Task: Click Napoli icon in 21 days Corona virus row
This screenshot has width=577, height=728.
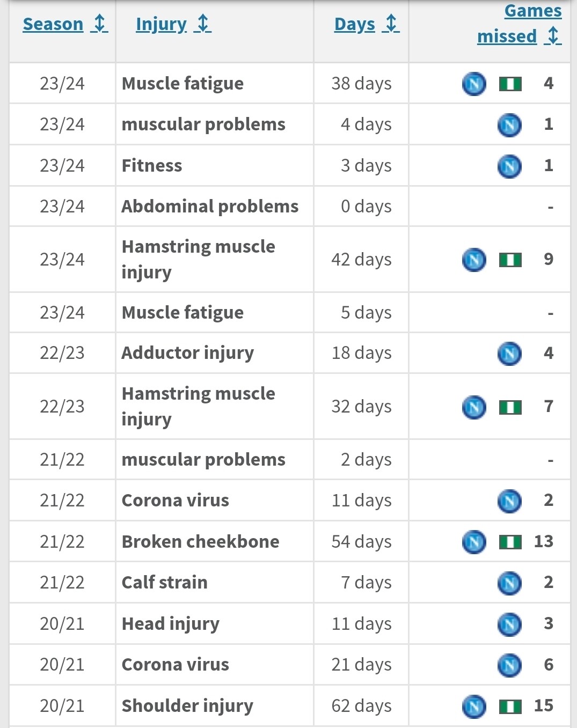Action: point(509,665)
